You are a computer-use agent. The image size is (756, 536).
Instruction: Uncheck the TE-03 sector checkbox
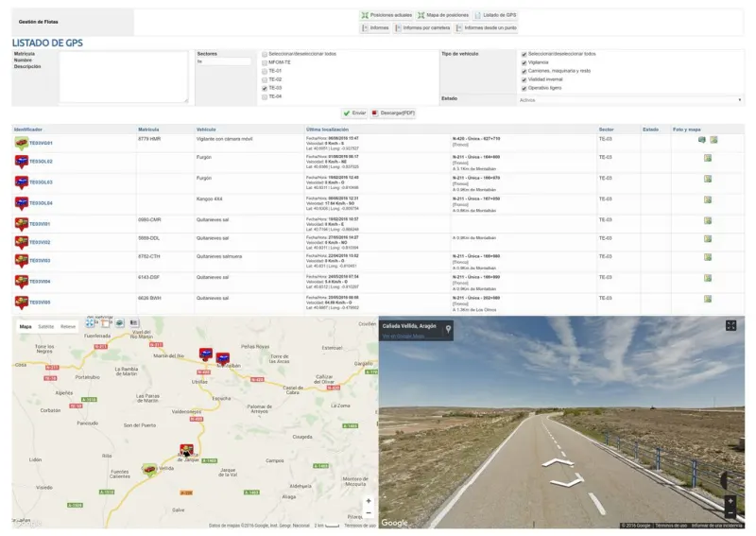(265, 89)
